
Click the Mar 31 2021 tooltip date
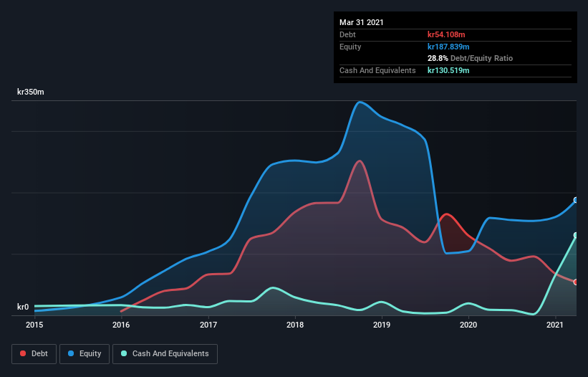pyautogui.click(x=362, y=22)
